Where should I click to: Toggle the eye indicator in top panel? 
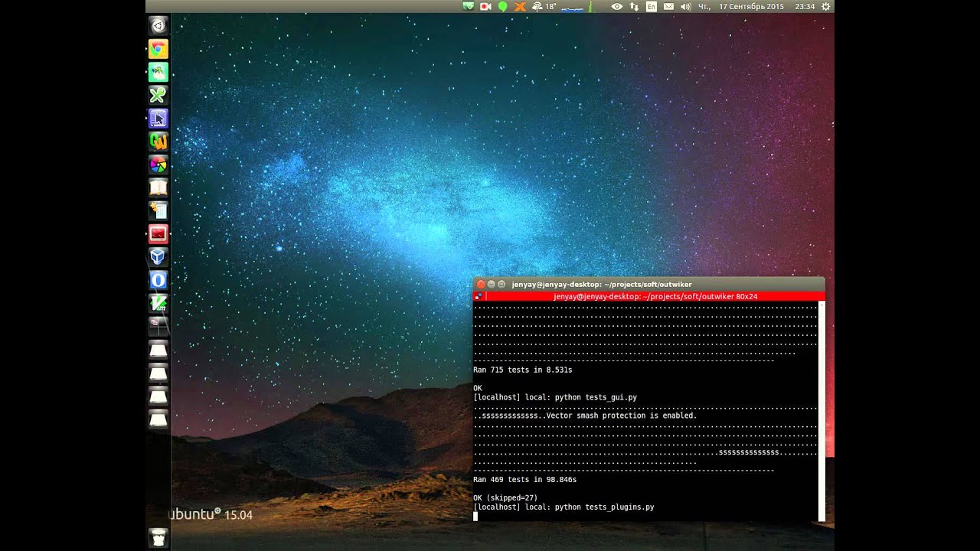coord(616,6)
